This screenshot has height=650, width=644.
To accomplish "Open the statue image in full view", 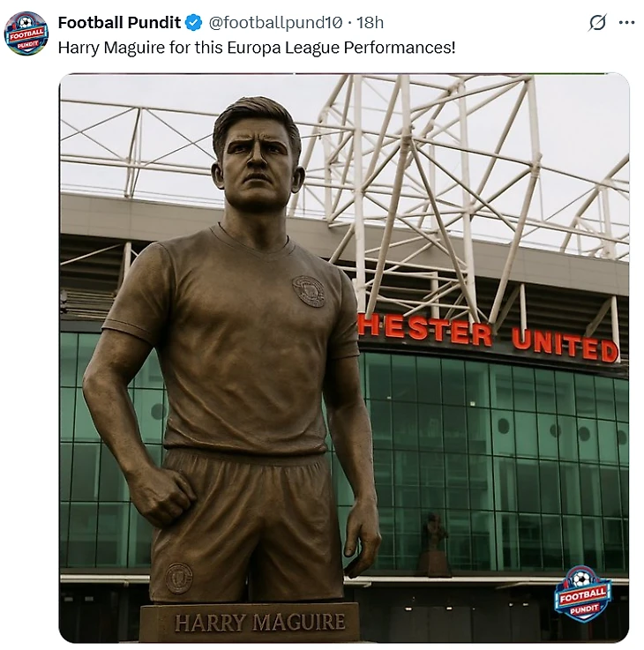I will coord(344,358).
